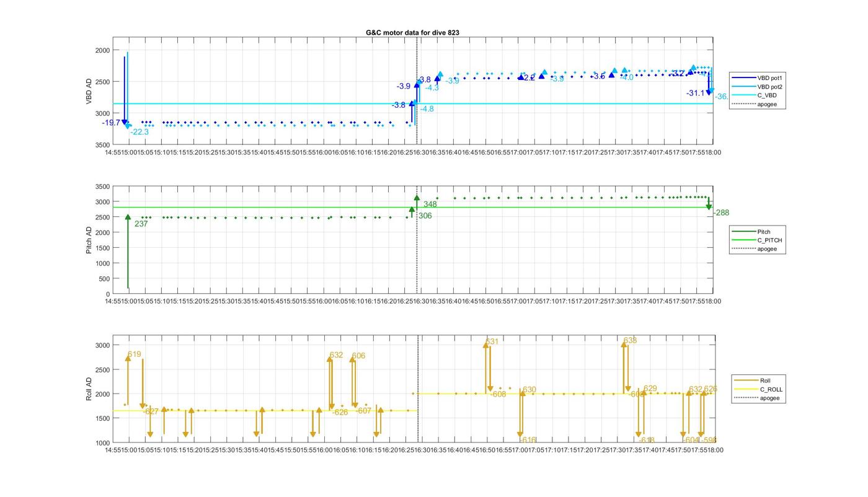Select the "606" roll data label
Image resolution: width=868 pixels, height=497 pixels.
pos(358,356)
